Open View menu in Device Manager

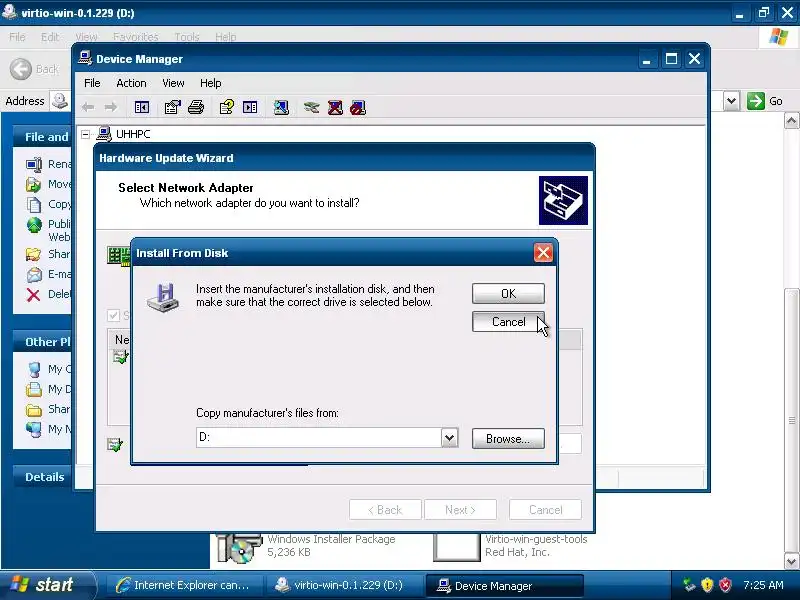(173, 83)
